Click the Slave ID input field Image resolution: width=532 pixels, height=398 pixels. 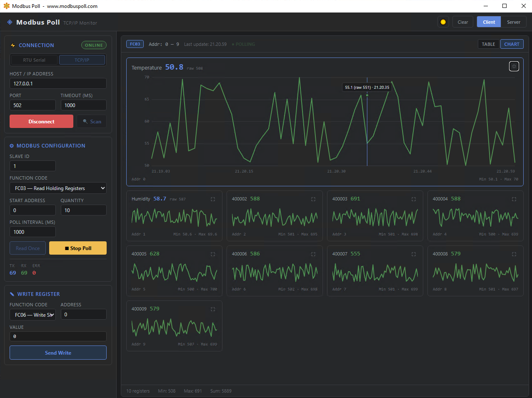click(x=32, y=166)
